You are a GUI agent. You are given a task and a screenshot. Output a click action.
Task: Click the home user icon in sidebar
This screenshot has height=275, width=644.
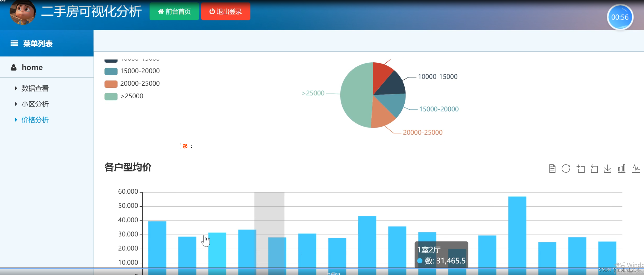[x=14, y=67]
